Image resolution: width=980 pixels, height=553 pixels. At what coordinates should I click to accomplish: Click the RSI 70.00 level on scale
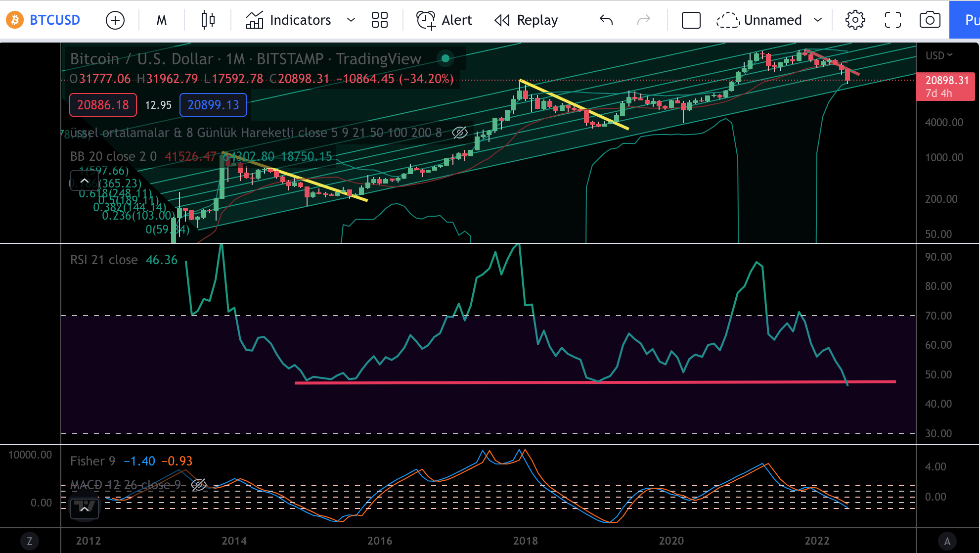[x=938, y=316]
